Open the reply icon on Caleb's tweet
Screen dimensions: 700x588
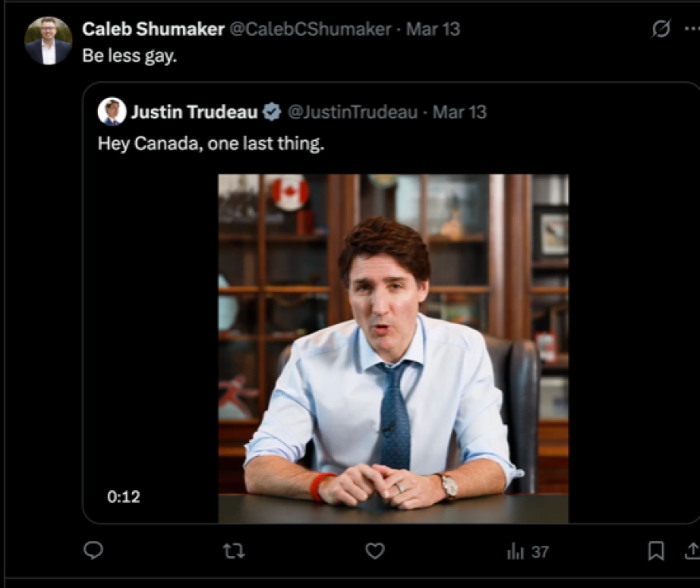point(94,550)
